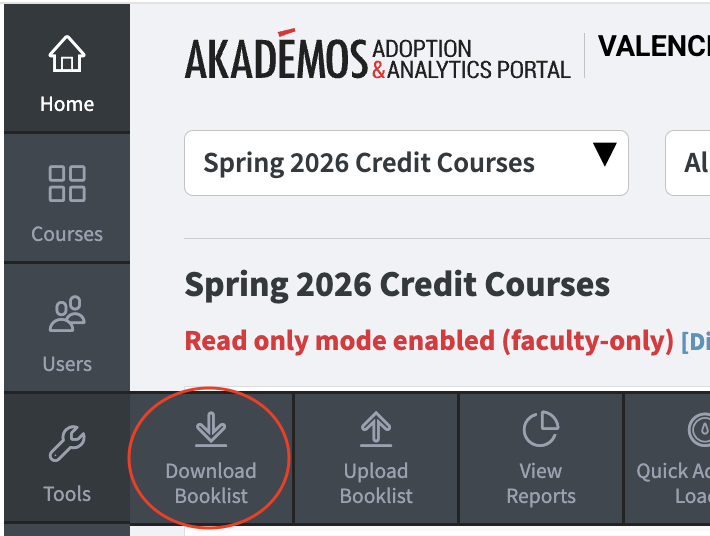Click the Users people icon
710x536 pixels.
pyautogui.click(x=67, y=314)
